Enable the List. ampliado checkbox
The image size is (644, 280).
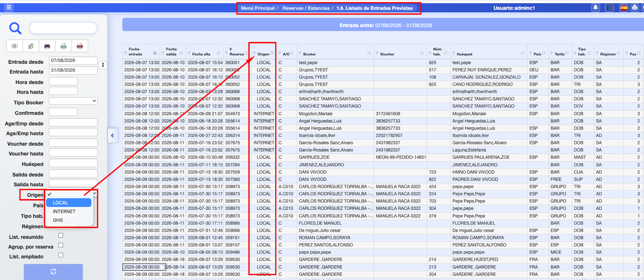pos(61,255)
